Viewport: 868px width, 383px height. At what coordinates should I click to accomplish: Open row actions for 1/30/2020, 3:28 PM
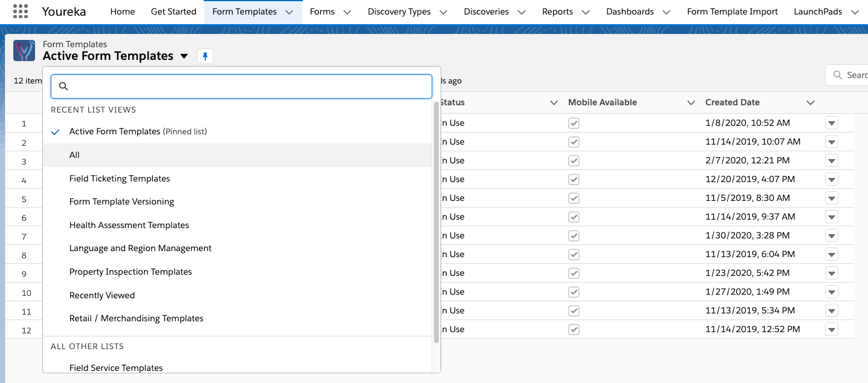pyautogui.click(x=832, y=235)
